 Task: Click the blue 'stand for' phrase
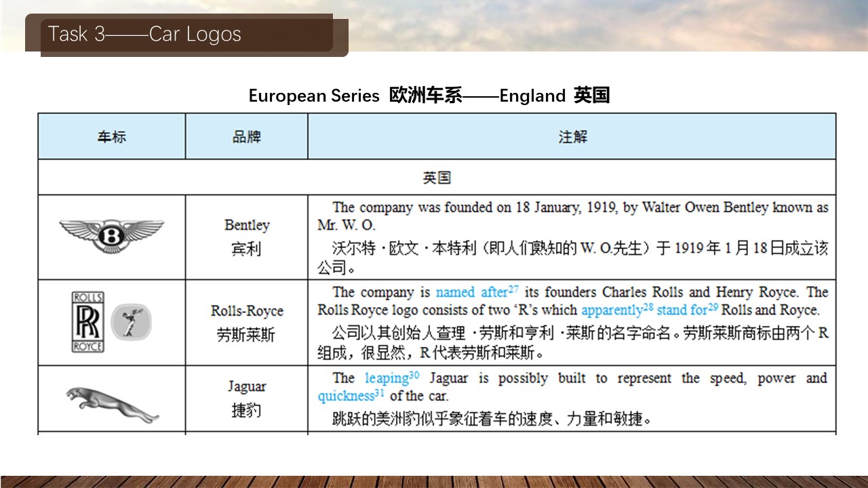tap(682, 310)
